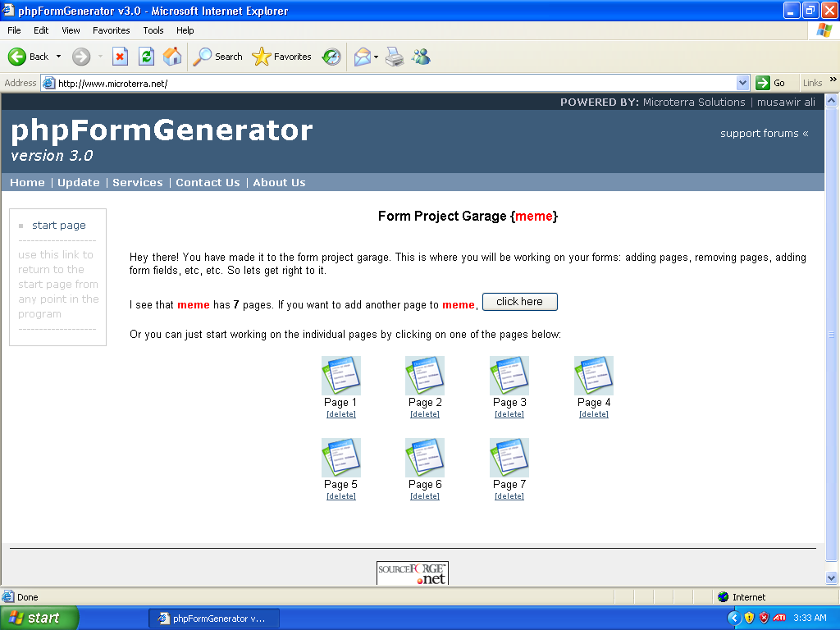Image resolution: width=840 pixels, height=630 pixels.
Task: Print the page with printer icon
Action: tap(395, 57)
